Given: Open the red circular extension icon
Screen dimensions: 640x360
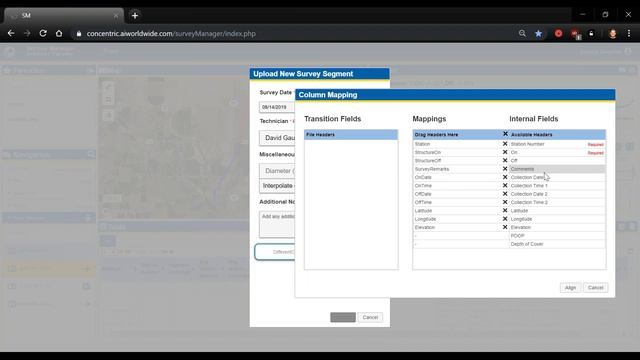Looking at the screenshot, I should pyautogui.click(x=558, y=34).
